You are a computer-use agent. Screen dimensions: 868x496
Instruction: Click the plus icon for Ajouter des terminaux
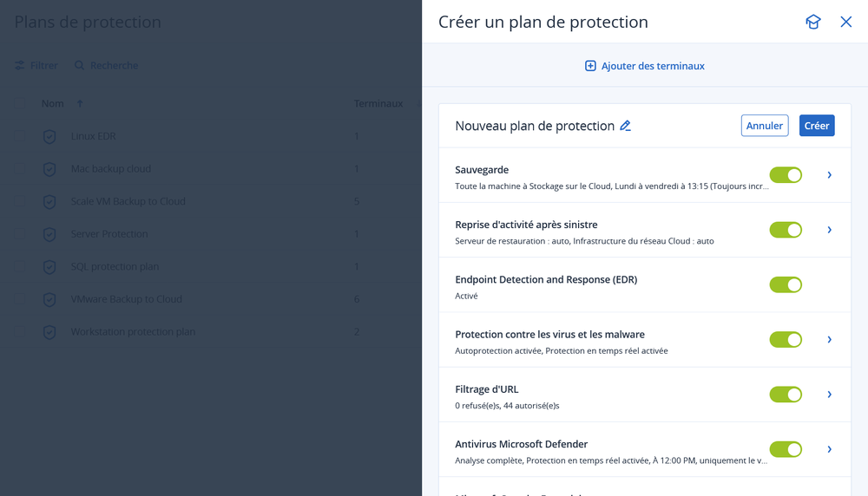590,66
